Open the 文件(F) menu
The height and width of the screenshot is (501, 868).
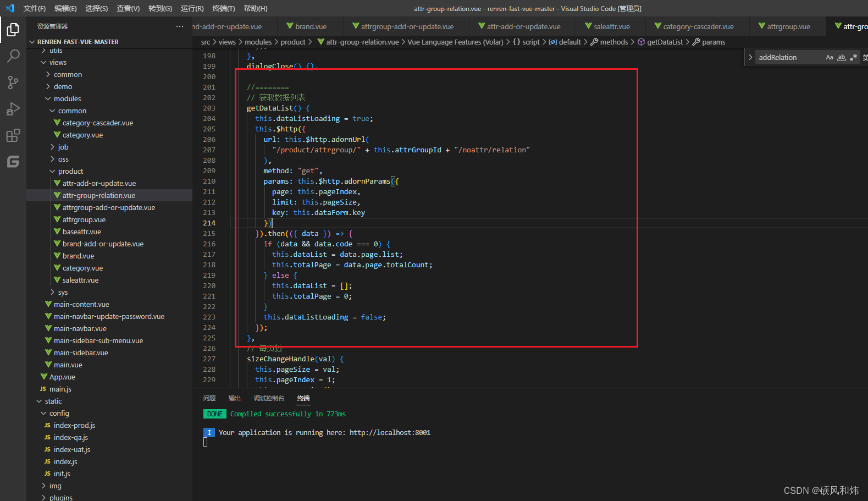tap(35, 8)
